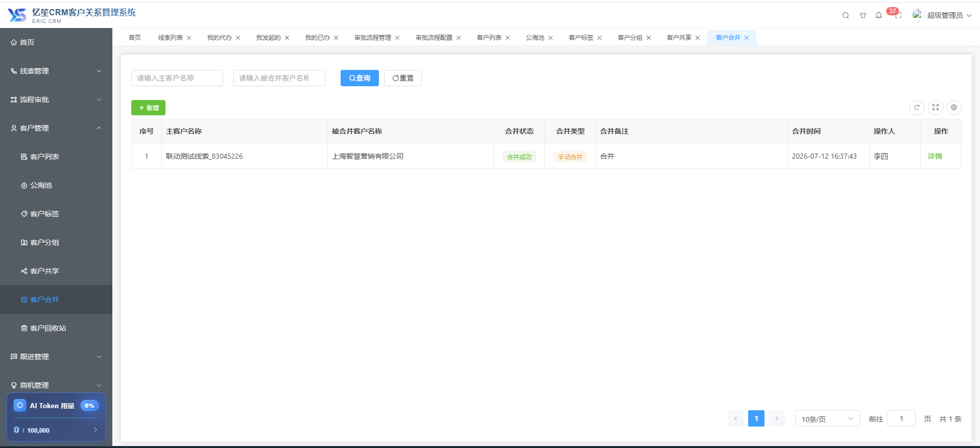Click the 查询 search button
Viewport: 980px width, 448px height.
[360, 78]
